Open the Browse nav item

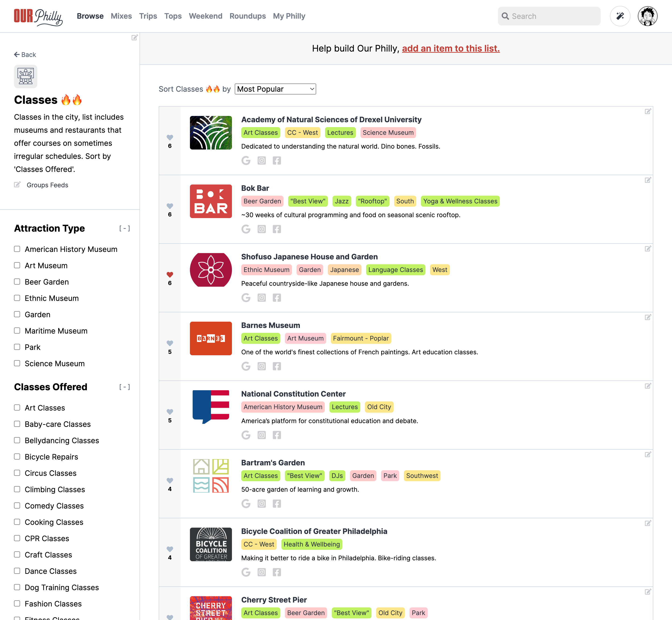pyautogui.click(x=90, y=16)
